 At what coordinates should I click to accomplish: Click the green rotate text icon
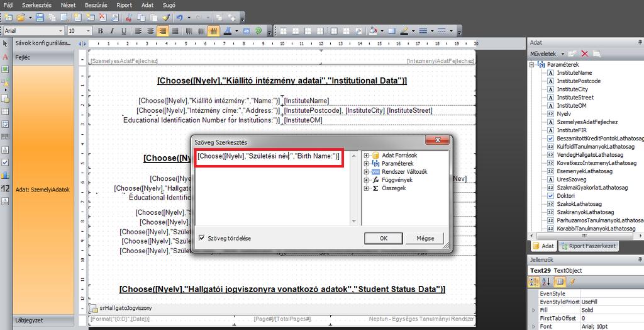point(258,31)
